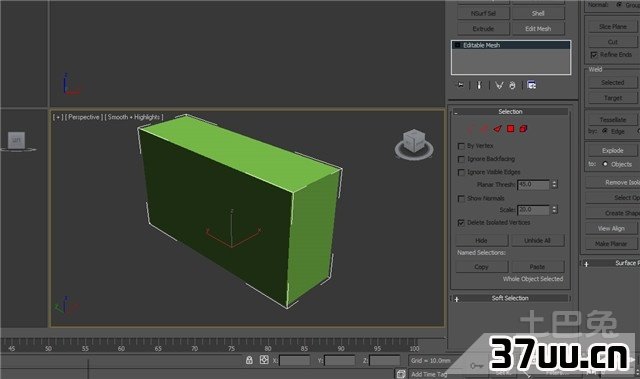The width and height of the screenshot is (640, 379).
Task: Select Polygon sub-object level icon
Action: (510, 129)
